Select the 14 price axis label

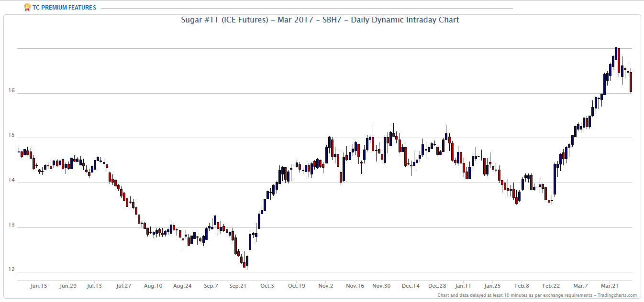[11, 180]
